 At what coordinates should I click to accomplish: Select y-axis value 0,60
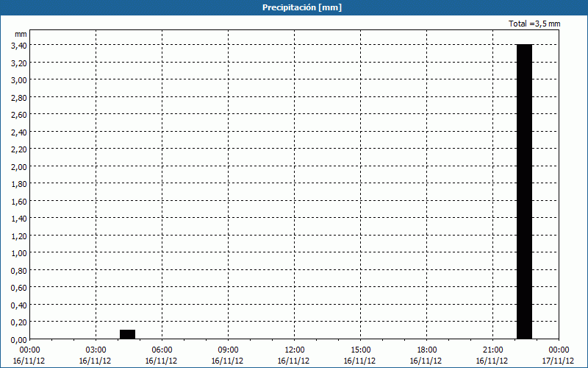click(19, 289)
